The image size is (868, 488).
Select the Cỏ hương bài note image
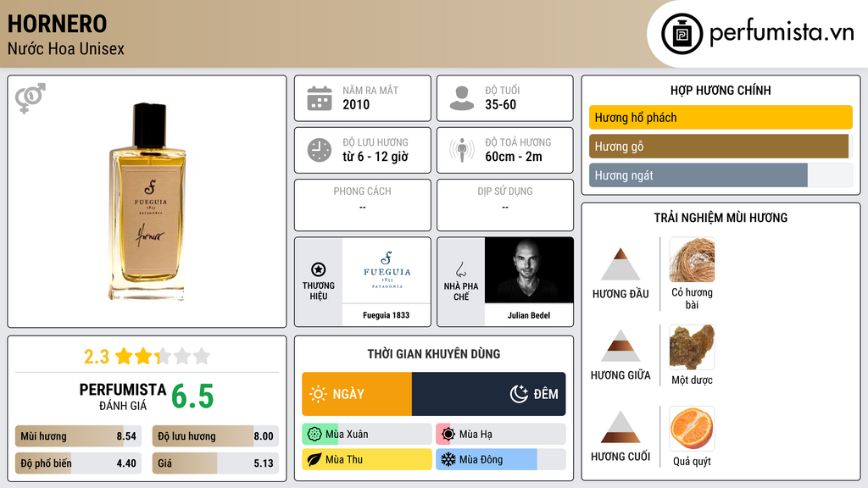pos(692,260)
